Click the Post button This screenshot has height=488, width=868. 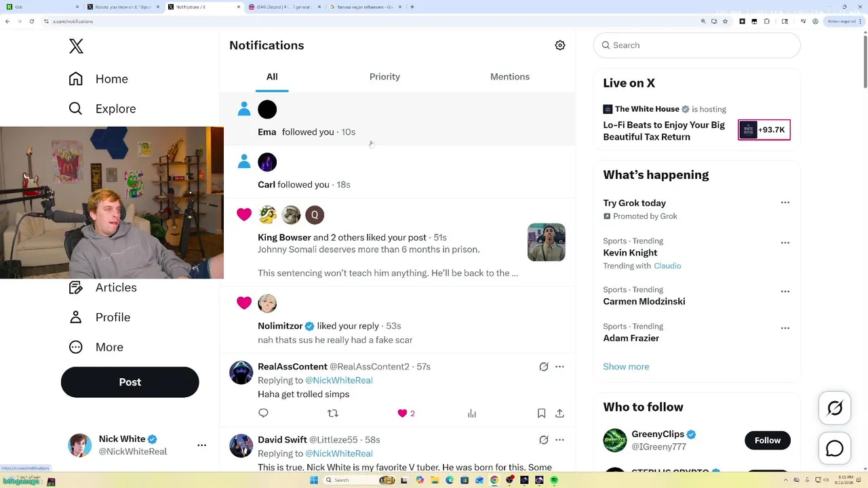click(x=130, y=382)
